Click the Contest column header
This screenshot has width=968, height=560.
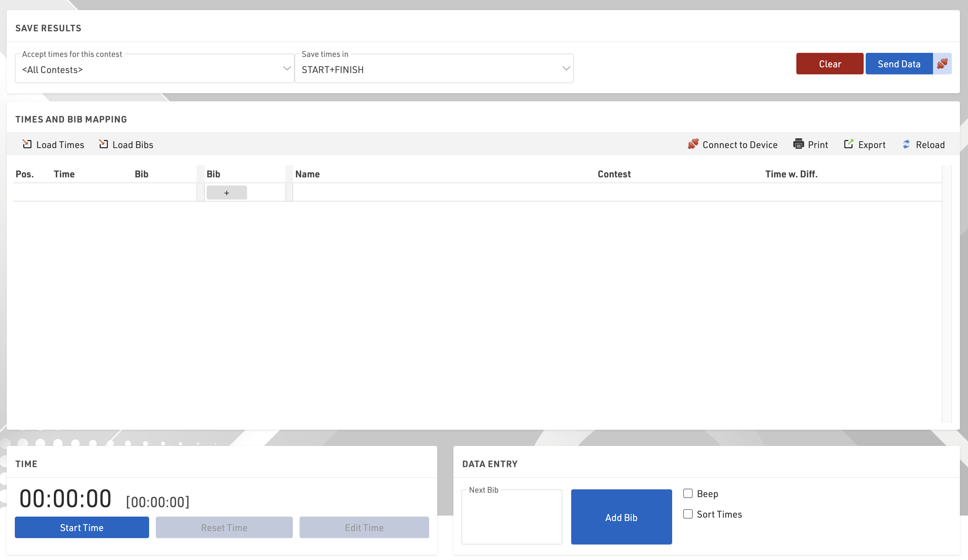614,174
